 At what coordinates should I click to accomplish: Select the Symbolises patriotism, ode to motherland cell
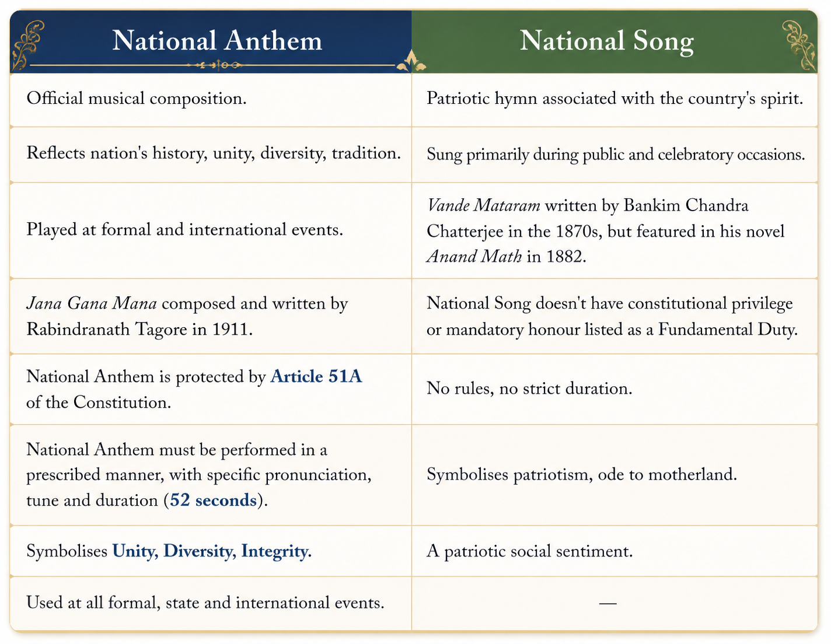(x=614, y=475)
